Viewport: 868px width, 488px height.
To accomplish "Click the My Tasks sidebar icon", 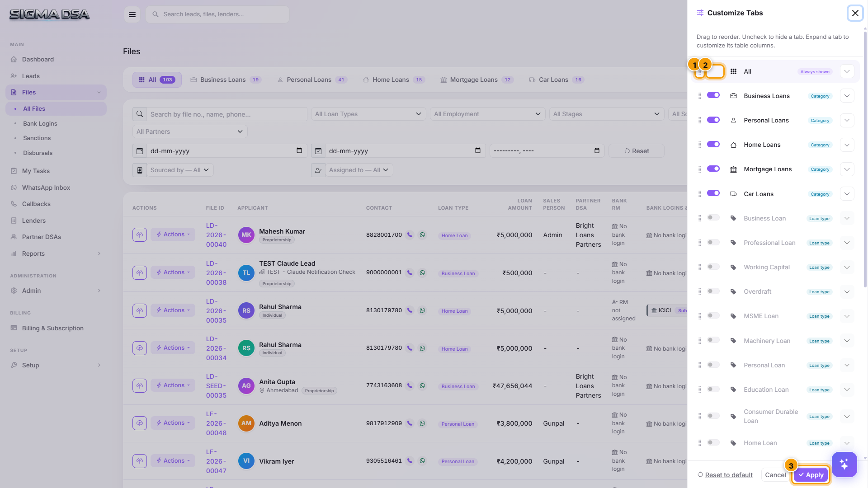I will (x=14, y=171).
